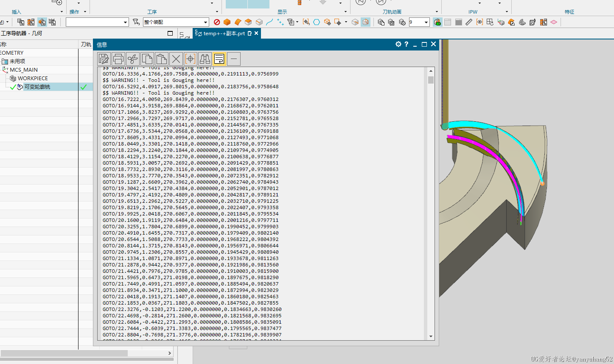This screenshot has width=614, height=364.
Task: Open help from the question mark icon
Action: coord(407,44)
